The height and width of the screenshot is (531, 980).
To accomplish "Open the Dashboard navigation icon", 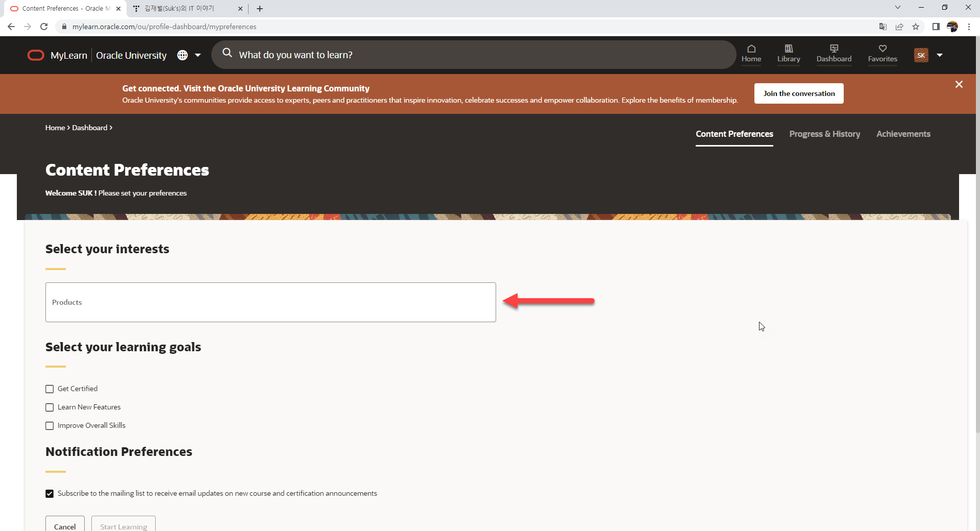I will click(834, 54).
